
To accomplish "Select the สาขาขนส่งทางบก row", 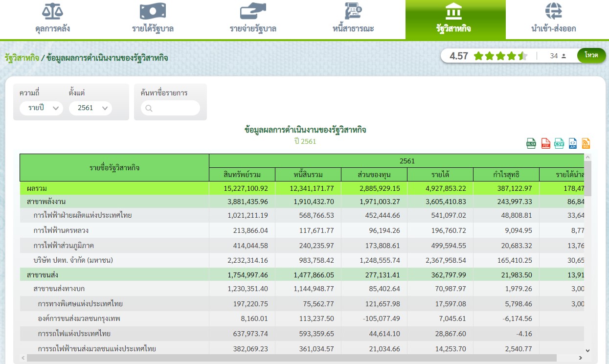I will 302,289.
